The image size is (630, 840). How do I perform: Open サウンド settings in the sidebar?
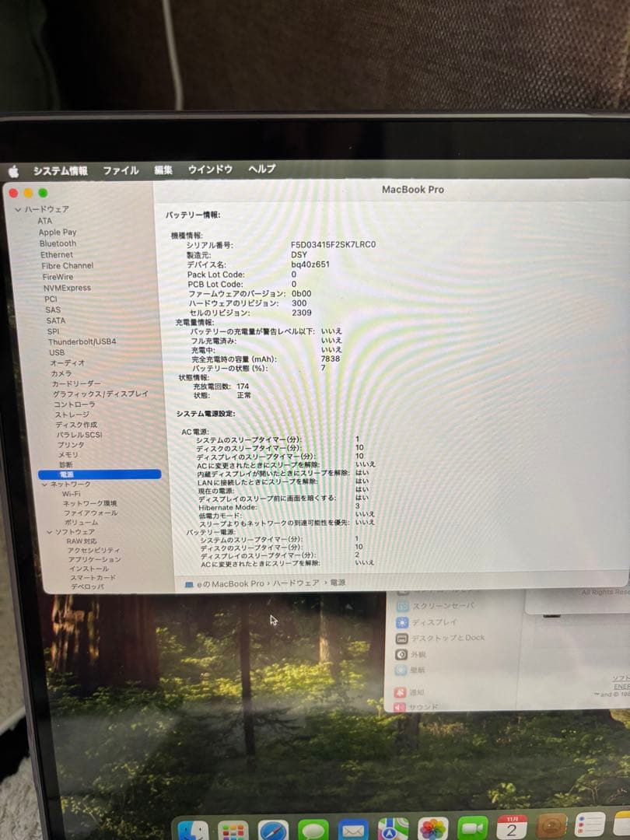[x=420, y=708]
